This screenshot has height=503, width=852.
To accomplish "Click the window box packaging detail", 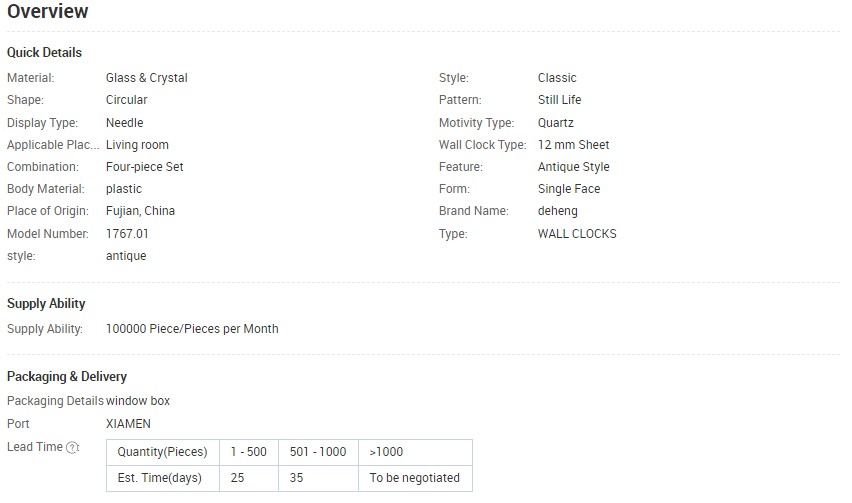I will [138, 401].
